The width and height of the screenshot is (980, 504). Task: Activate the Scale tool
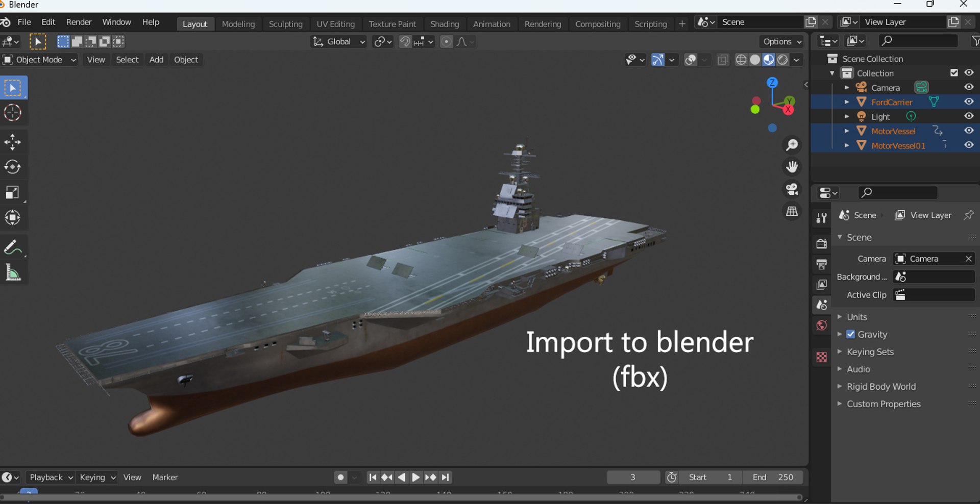point(13,192)
